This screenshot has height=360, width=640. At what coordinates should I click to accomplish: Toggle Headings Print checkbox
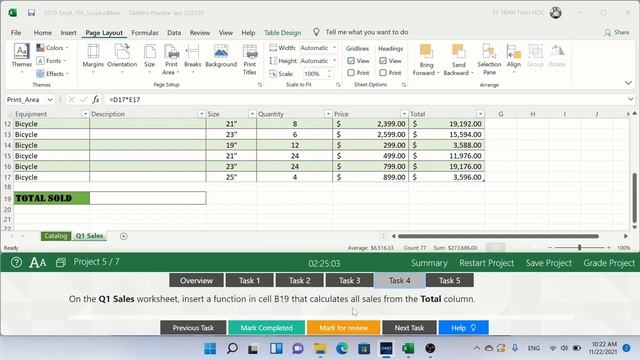tap(382, 73)
